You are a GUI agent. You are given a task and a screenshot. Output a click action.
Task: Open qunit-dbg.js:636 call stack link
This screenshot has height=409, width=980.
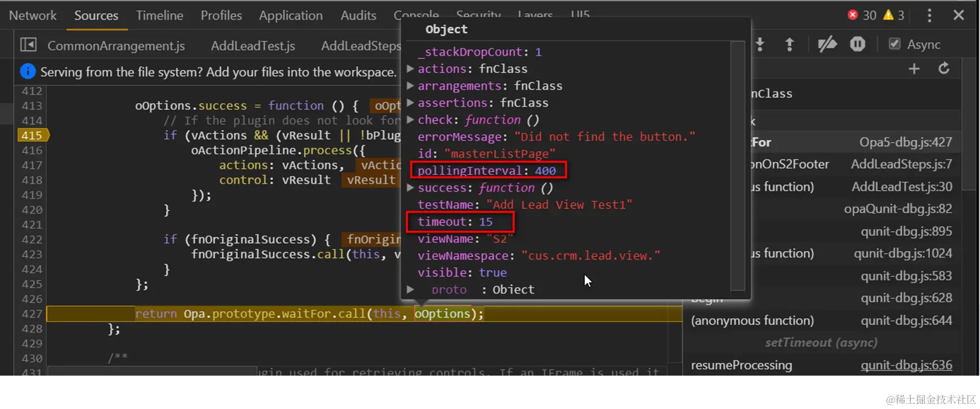point(906,365)
